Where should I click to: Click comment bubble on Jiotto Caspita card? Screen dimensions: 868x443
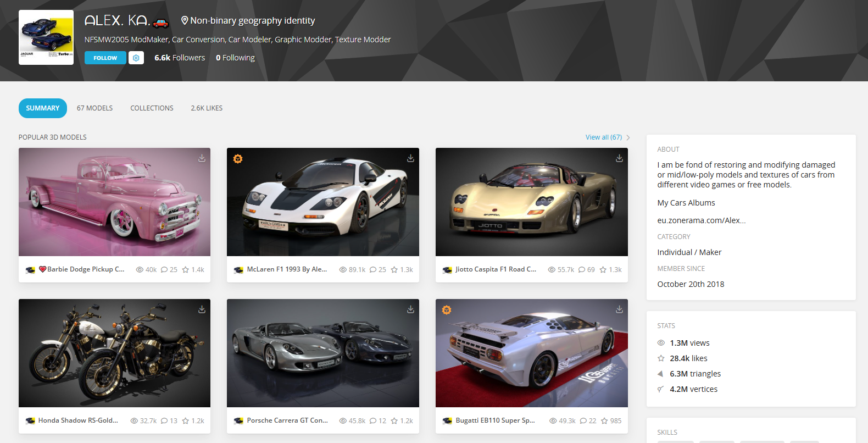[582, 270]
